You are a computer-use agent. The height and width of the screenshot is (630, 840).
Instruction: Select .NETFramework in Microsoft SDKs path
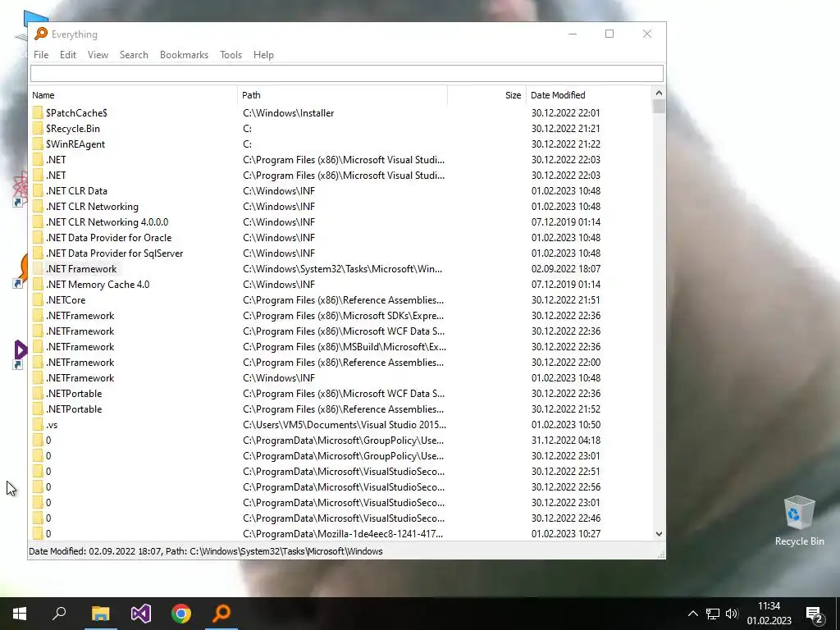point(80,316)
